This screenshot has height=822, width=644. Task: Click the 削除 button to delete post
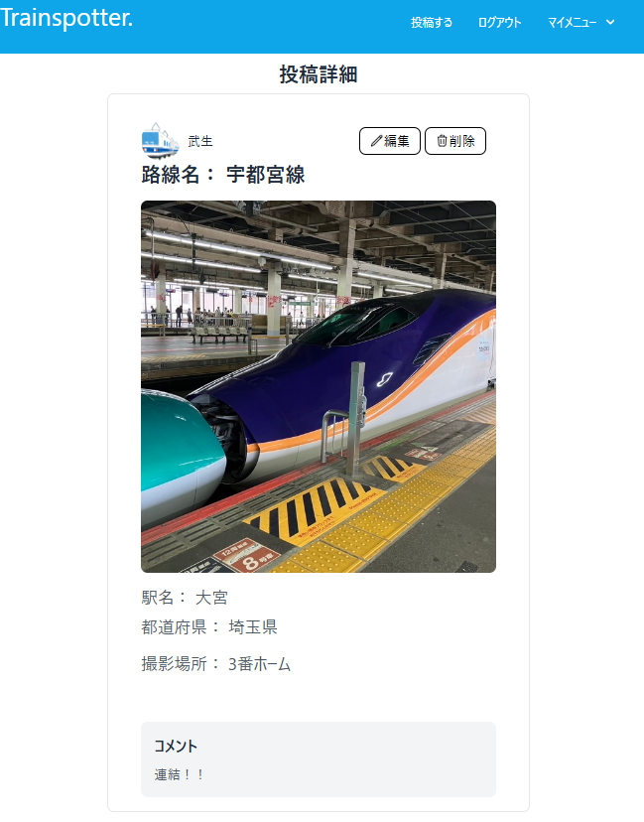pos(454,141)
